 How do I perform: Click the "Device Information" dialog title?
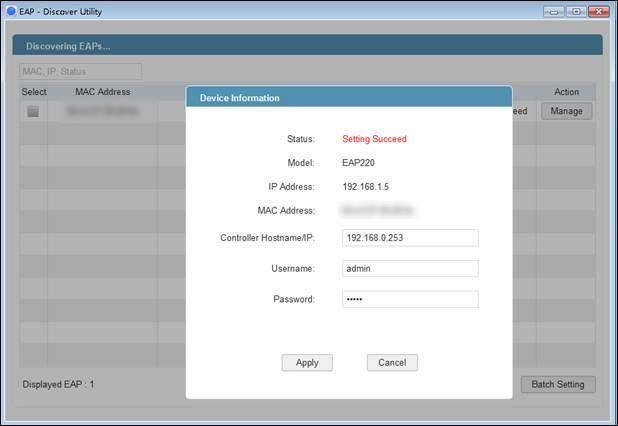coord(240,98)
